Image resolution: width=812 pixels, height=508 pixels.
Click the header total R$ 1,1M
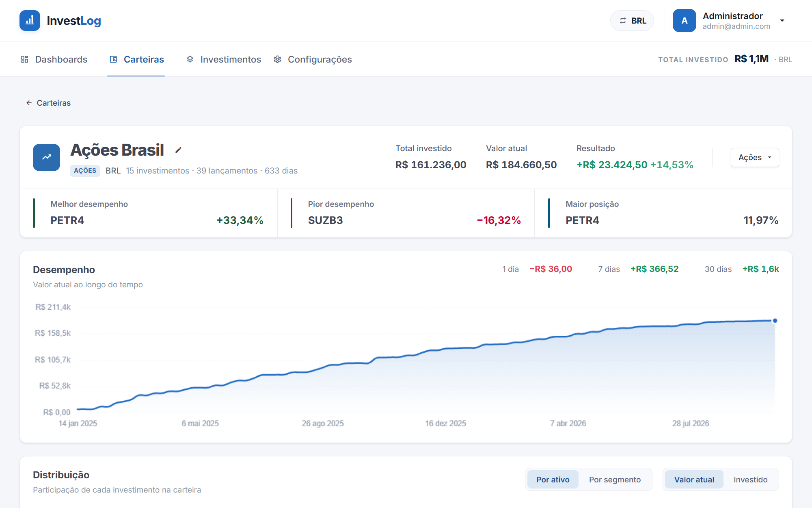752,59
